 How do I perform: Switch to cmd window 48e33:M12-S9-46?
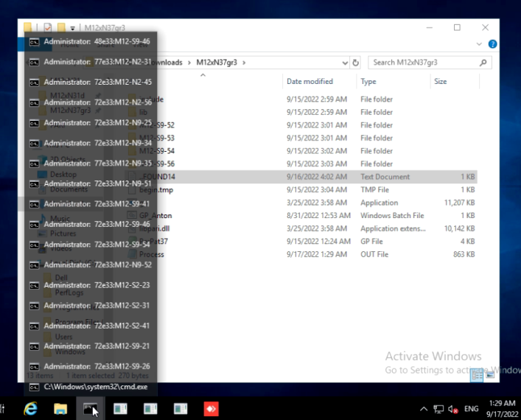coord(91,42)
